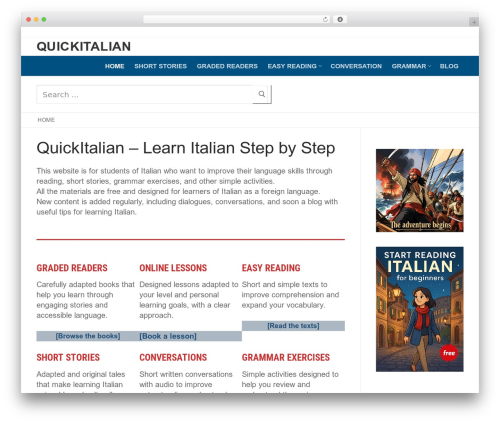Click the QUICKITALIAN site logo
Viewport: 500px width, 423px height.
click(x=84, y=46)
